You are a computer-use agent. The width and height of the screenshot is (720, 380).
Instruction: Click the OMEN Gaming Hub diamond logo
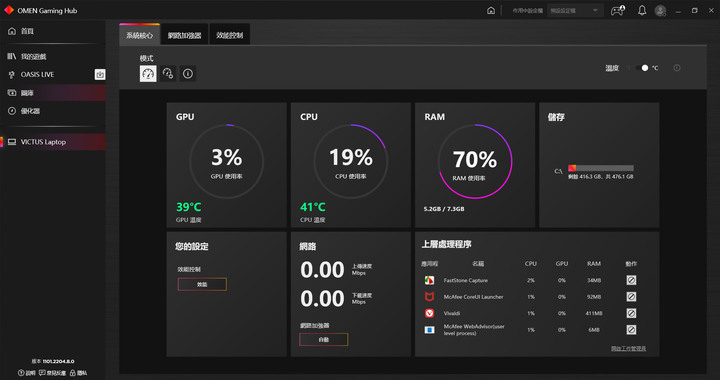tap(9, 10)
